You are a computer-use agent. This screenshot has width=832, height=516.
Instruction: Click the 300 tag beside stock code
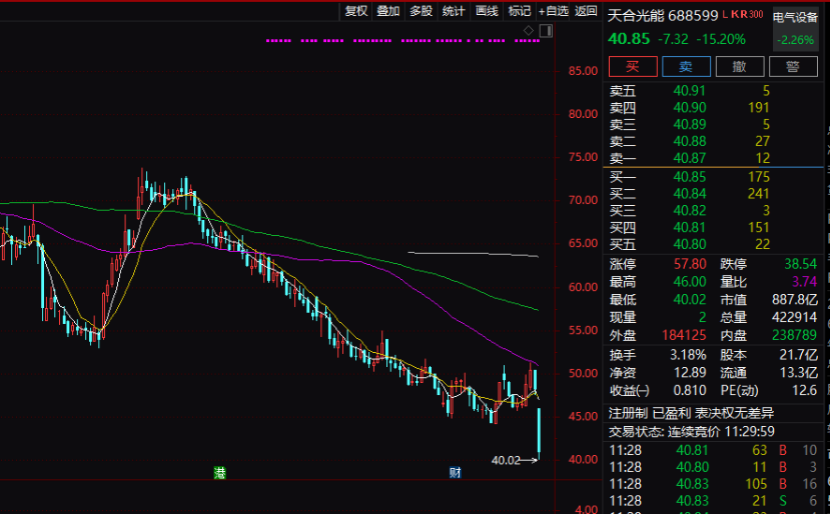pyautogui.click(x=756, y=15)
